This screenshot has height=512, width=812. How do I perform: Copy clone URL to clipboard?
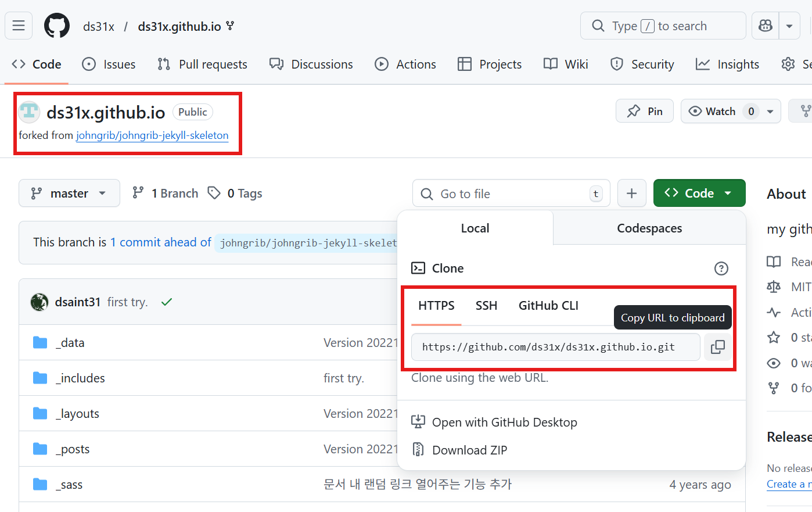[717, 347]
